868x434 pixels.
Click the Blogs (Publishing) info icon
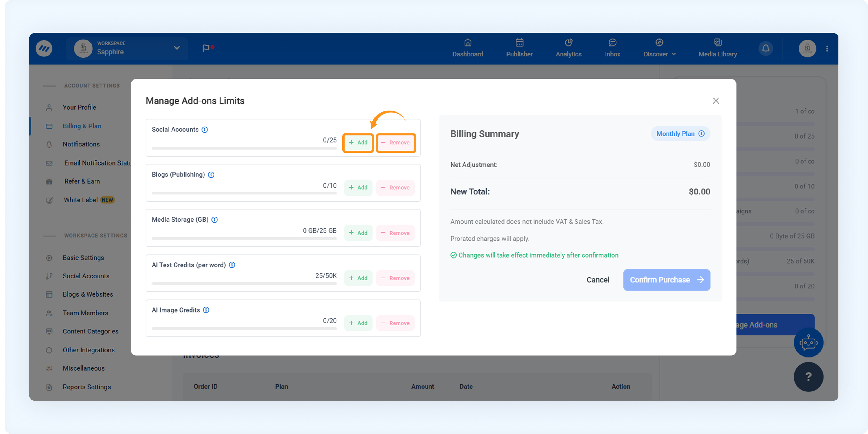tap(211, 174)
